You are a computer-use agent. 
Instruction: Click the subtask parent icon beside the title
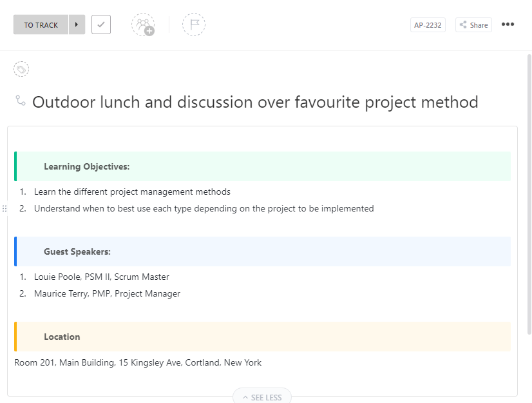click(21, 101)
